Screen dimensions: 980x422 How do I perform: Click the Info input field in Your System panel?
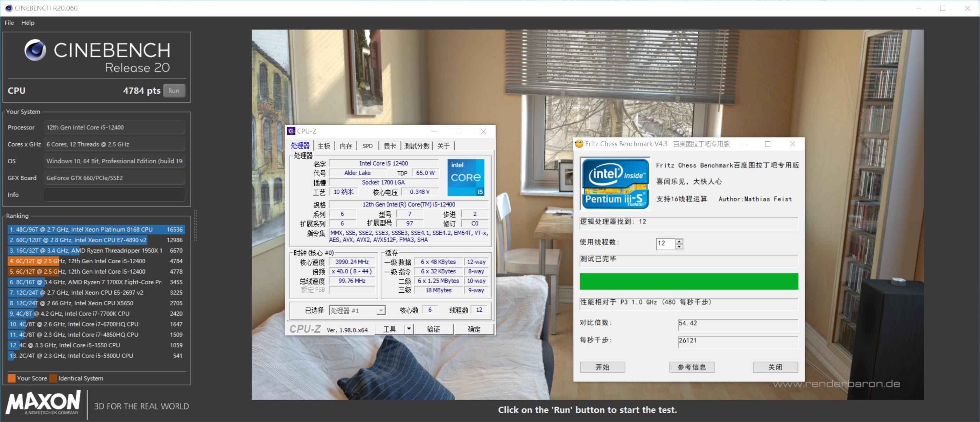[x=113, y=194]
